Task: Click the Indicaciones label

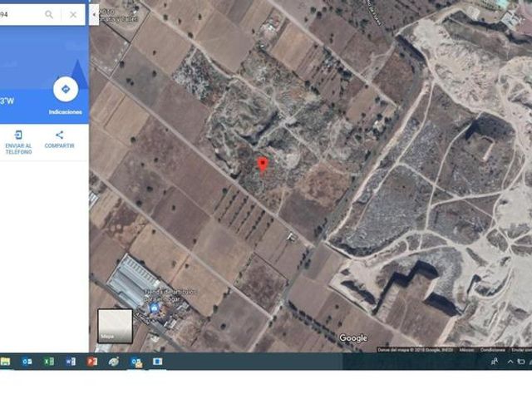Action: pyautogui.click(x=65, y=112)
